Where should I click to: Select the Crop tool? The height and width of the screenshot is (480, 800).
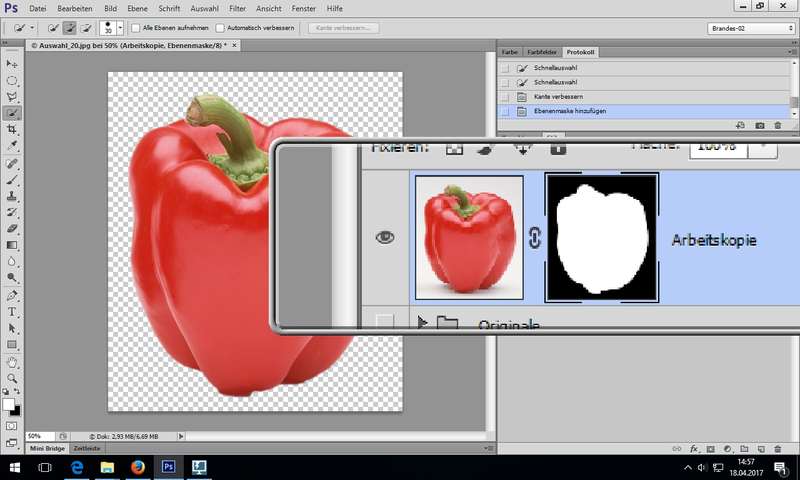(13, 130)
